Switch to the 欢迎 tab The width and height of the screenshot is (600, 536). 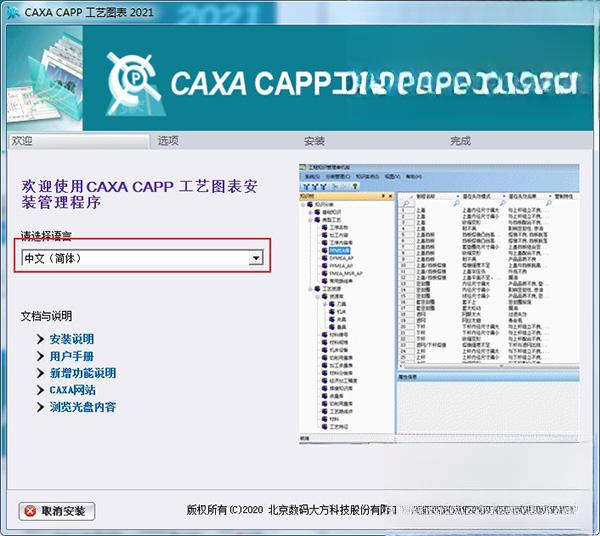click(78, 141)
